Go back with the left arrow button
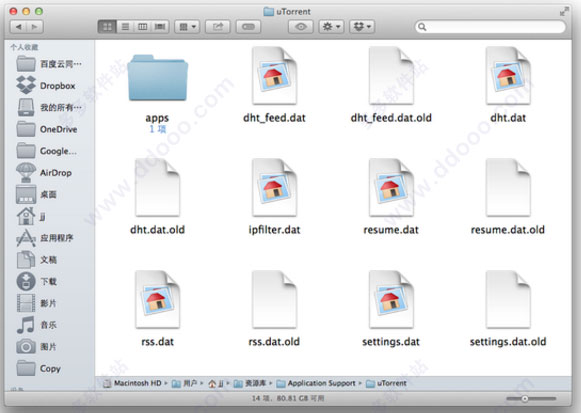 19,27
